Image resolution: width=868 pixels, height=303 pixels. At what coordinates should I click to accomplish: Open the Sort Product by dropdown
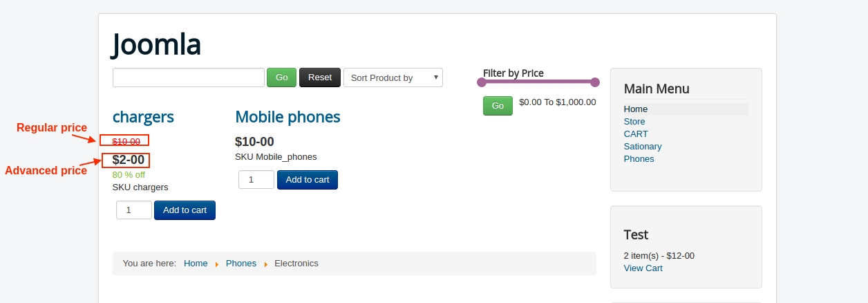(x=393, y=77)
